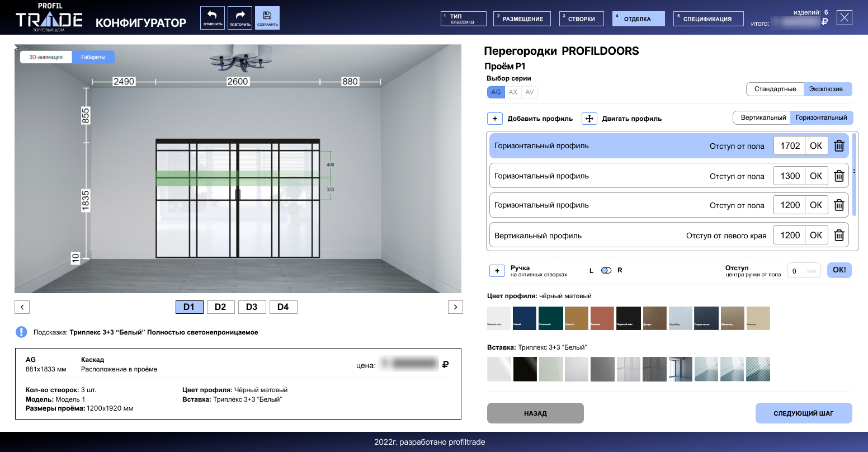The height and width of the screenshot is (452, 868).
Task: Open step 3 Створки
Action: coord(581,18)
